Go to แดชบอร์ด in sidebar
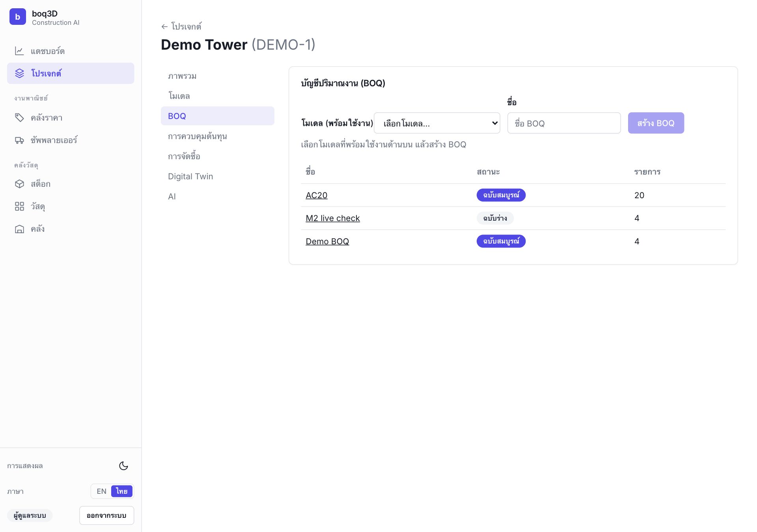The height and width of the screenshot is (532, 757). pyautogui.click(x=71, y=51)
